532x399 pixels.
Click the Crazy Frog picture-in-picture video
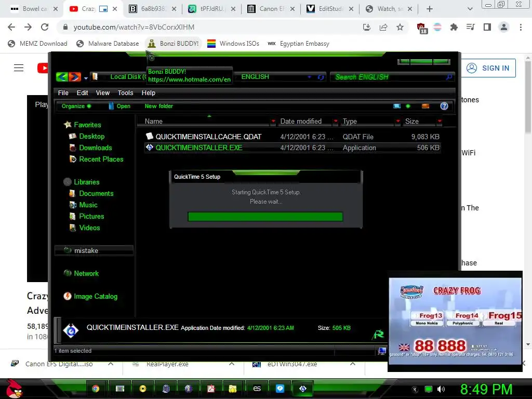(455, 321)
